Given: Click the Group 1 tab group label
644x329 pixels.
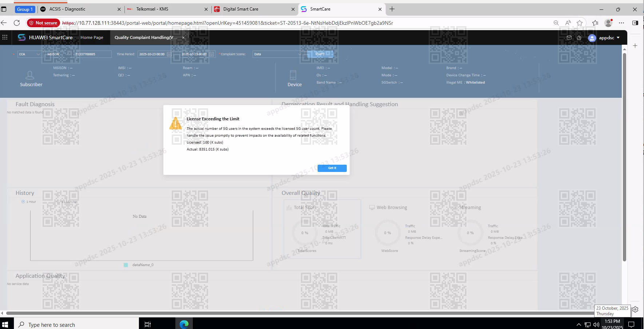Looking at the screenshot, I should pyautogui.click(x=25, y=9).
